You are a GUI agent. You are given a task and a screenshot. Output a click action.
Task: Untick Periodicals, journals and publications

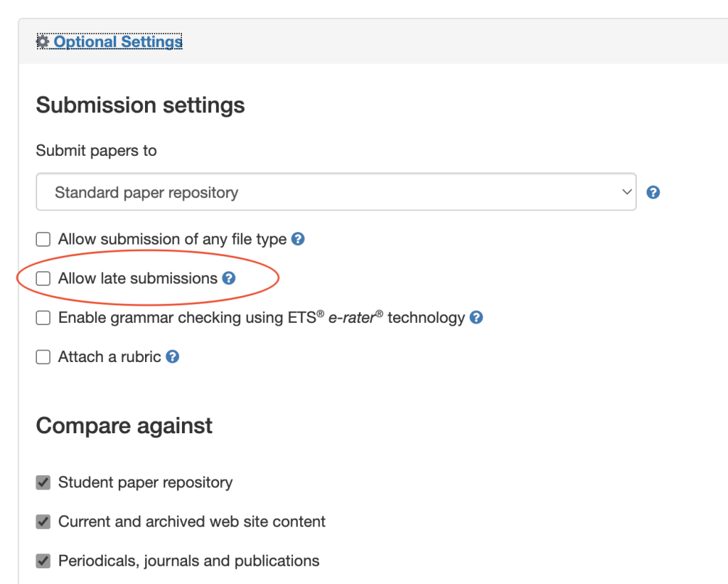click(43, 561)
